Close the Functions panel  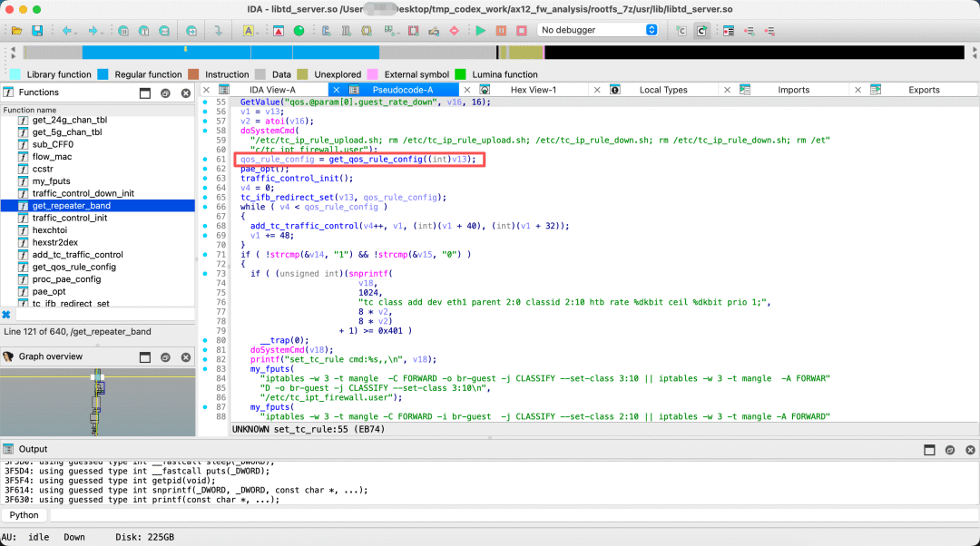coord(186,93)
